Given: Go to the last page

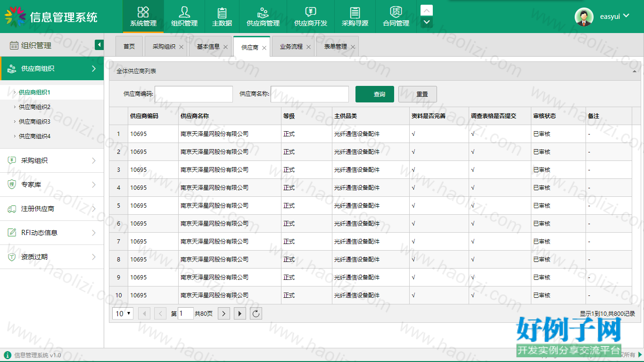Looking at the screenshot, I should pyautogui.click(x=240, y=313).
